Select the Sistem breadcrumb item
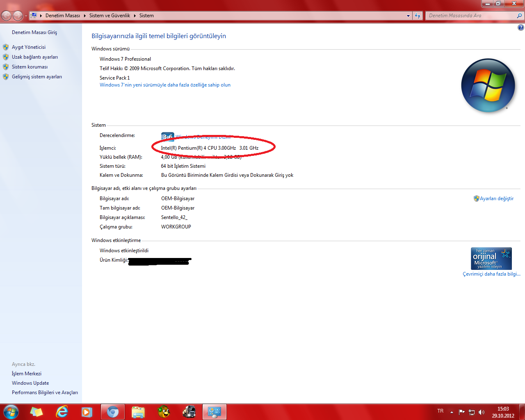The height and width of the screenshot is (420, 525). (x=146, y=16)
